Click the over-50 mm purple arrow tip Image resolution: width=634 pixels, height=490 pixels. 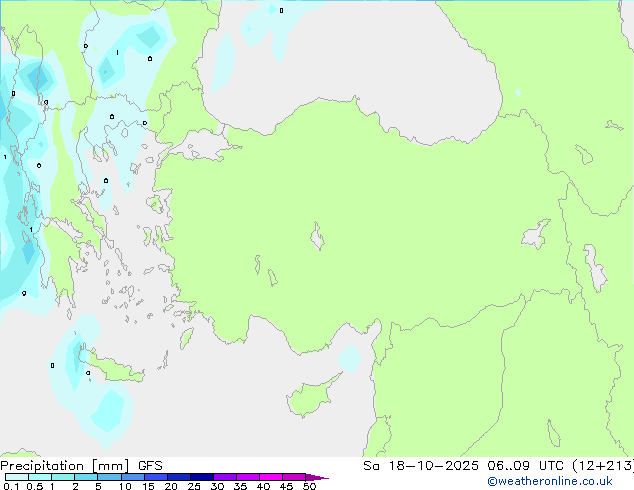(317, 477)
